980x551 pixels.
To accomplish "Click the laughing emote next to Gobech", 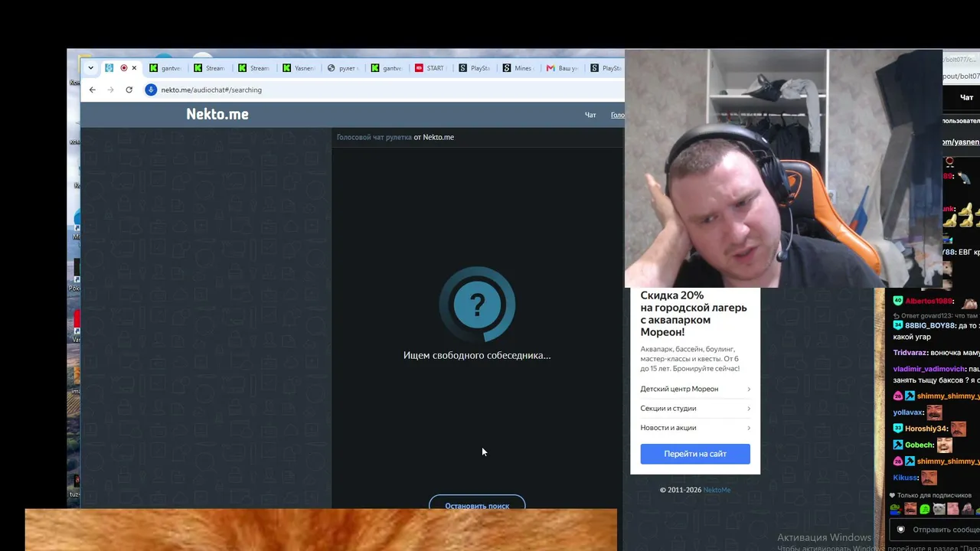I will (945, 445).
